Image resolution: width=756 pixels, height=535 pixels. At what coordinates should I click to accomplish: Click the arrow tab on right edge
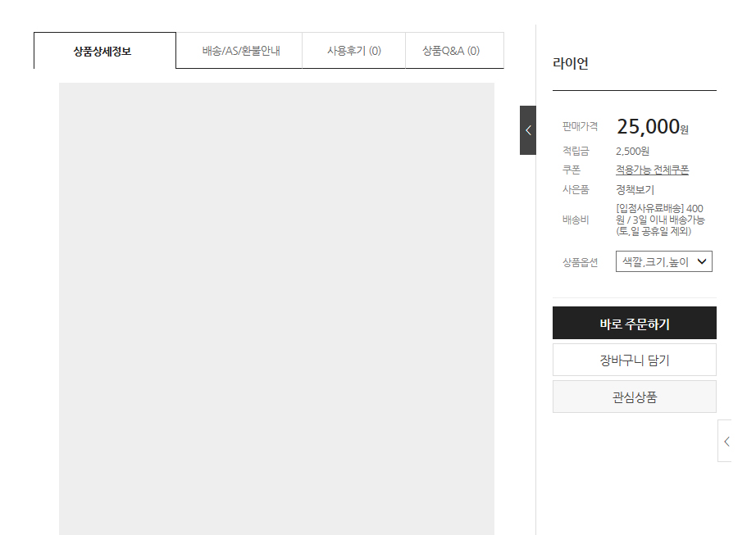[725, 441]
